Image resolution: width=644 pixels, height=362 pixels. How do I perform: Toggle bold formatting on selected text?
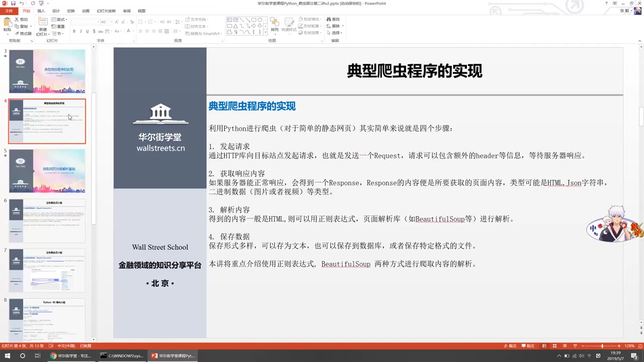coord(74,31)
